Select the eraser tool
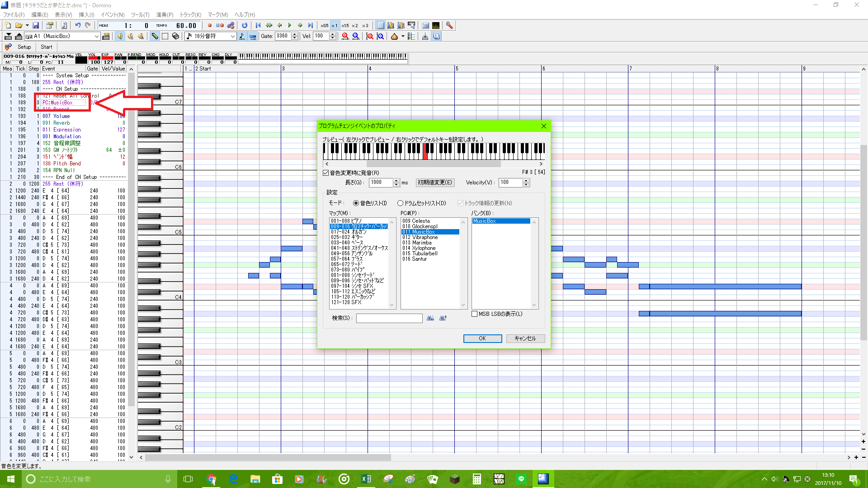The height and width of the screenshot is (488, 868). (x=176, y=36)
